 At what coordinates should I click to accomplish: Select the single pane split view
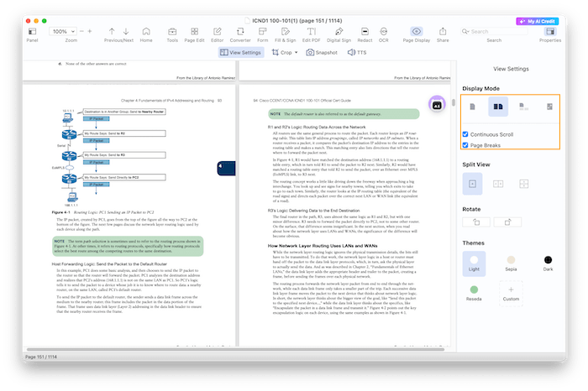pos(472,184)
